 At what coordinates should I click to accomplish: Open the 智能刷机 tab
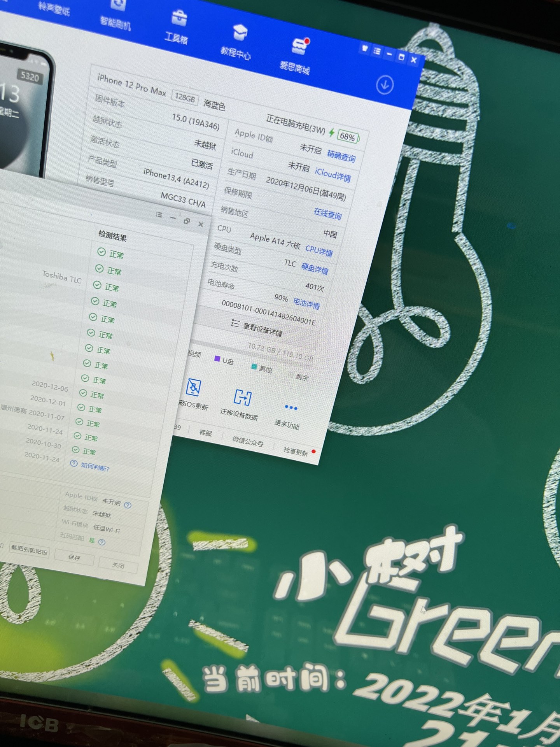point(117,15)
